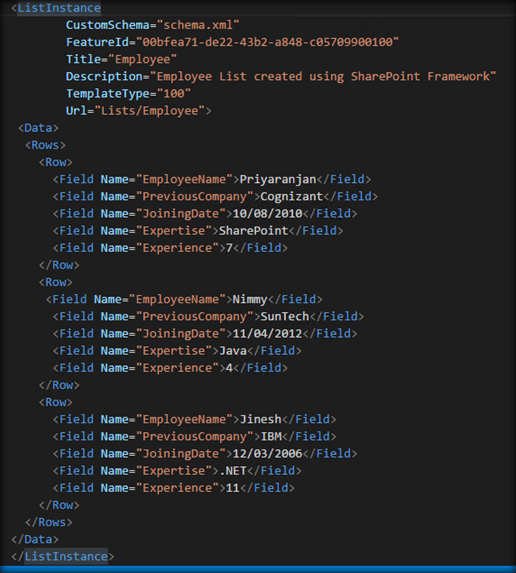The width and height of the screenshot is (516, 573).
Task: Click the opening Data tag
Action: click(38, 128)
